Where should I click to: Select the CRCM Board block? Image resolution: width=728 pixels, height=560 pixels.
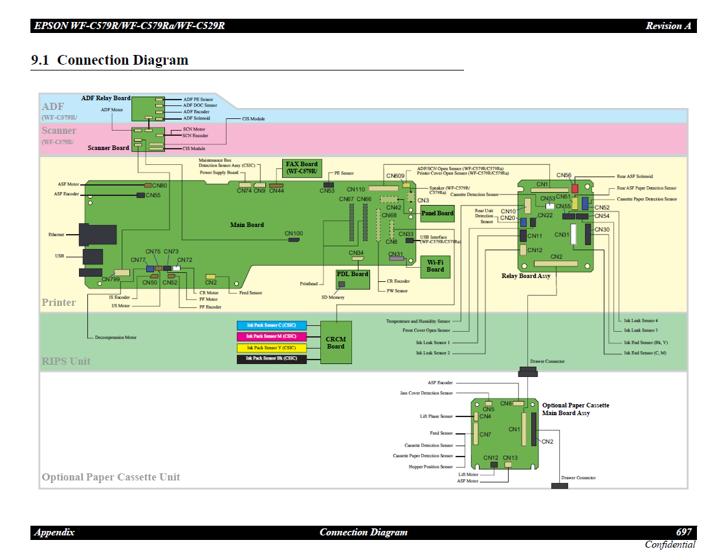(336, 343)
